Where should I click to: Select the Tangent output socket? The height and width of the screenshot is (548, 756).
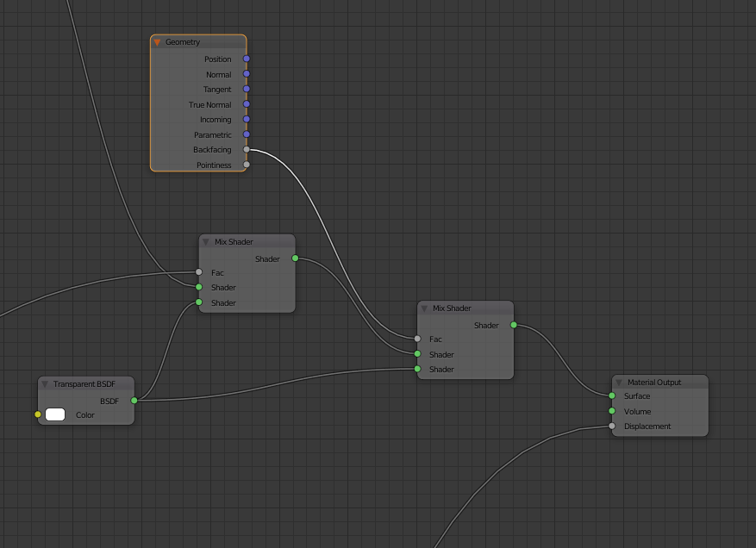[247, 90]
